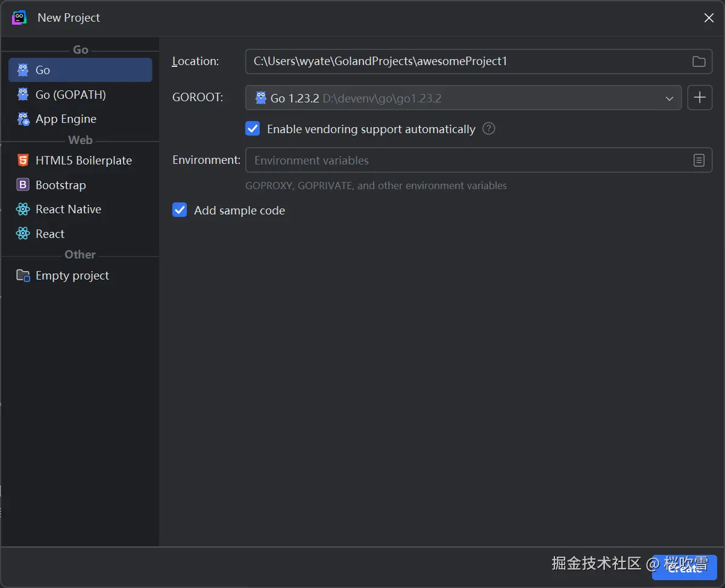This screenshot has height=588, width=725.
Task: Open the vendoring support help icon
Action: [x=489, y=128]
